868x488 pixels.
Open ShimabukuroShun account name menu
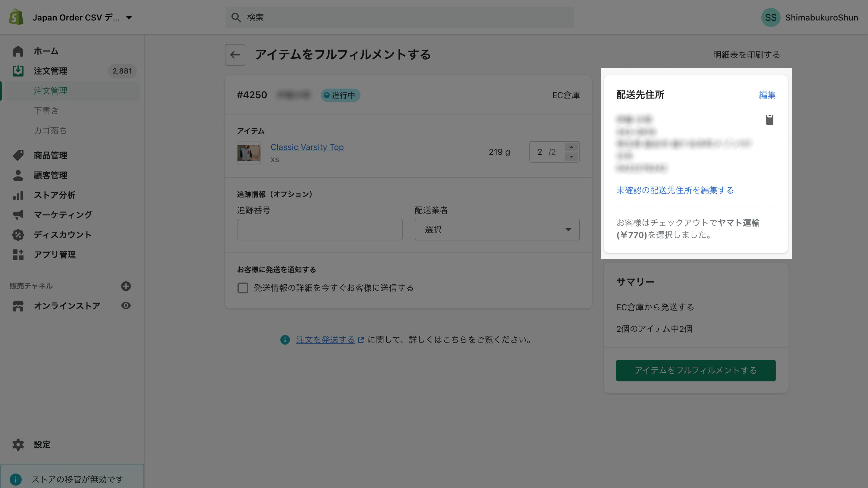(x=822, y=17)
